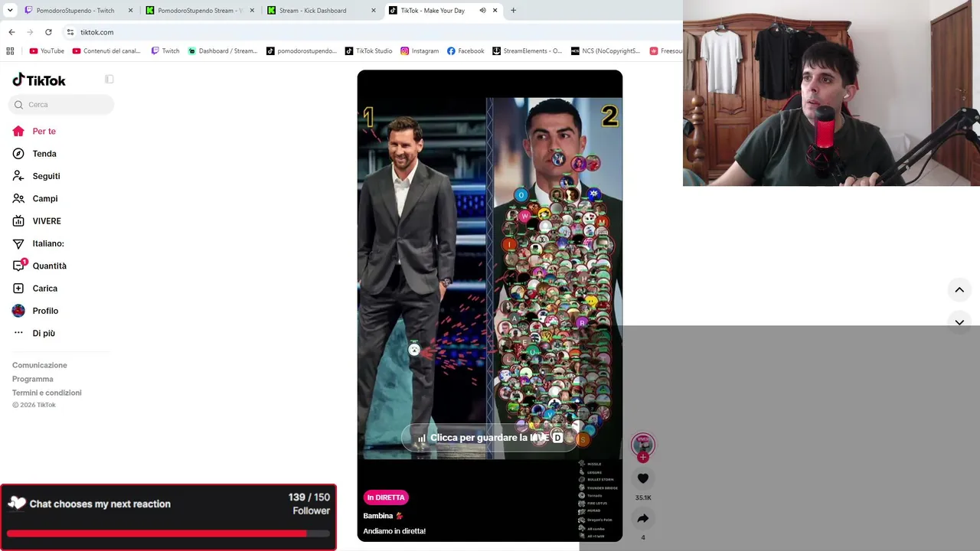
Task: Close the Stream - Kick Dashboard tab
Action: coord(374,11)
